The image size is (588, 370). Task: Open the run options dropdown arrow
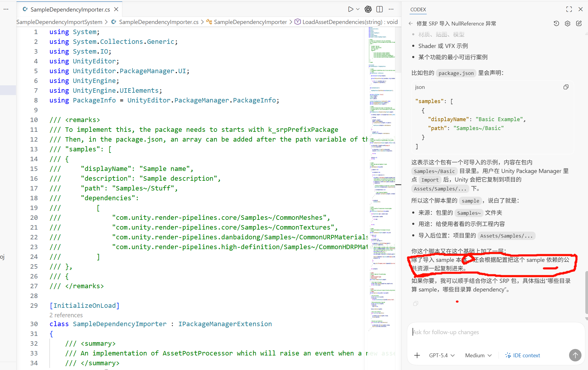[x=358, y=9]
